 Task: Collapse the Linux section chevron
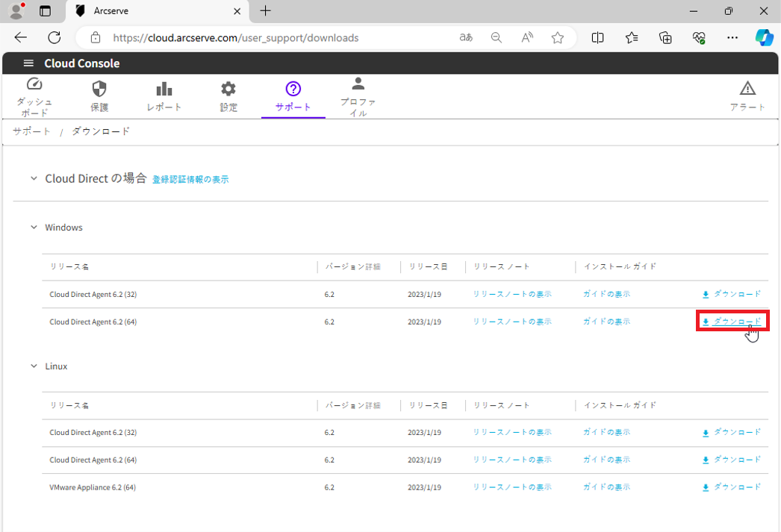[x=34, y=366]
